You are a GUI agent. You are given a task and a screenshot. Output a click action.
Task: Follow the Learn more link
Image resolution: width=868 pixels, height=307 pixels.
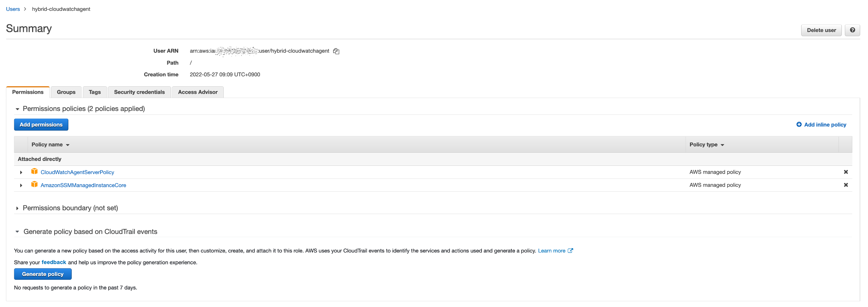tap(552, 251)
